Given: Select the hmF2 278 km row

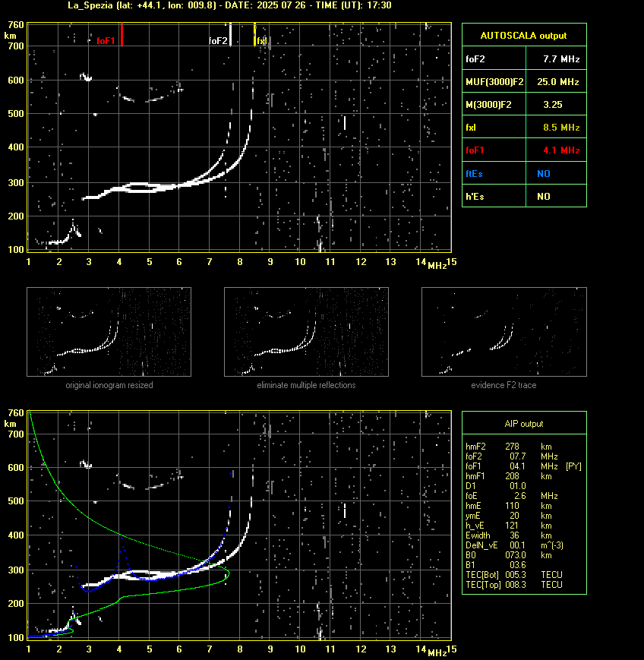Looking at the screenshot, I should (509, 446).
